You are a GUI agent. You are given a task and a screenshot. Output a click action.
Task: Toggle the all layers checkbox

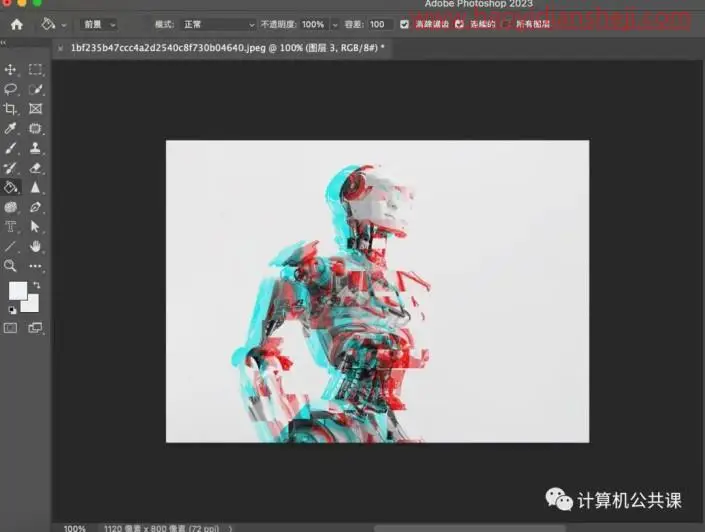507,24
